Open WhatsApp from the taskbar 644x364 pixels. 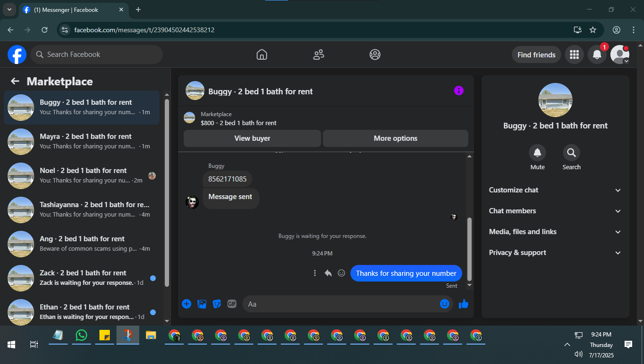(81, 336)
